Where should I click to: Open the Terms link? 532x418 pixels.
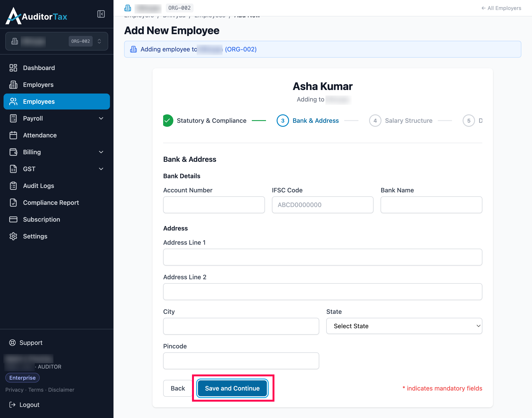pos(36,390)
